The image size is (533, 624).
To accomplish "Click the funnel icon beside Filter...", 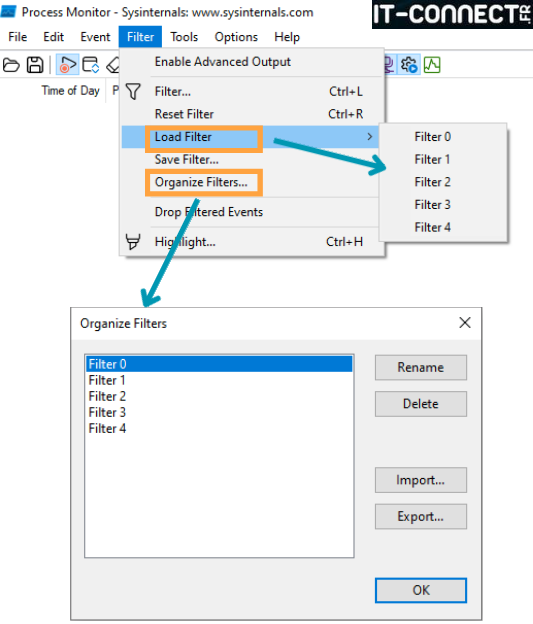I will (x=133, y=91).
